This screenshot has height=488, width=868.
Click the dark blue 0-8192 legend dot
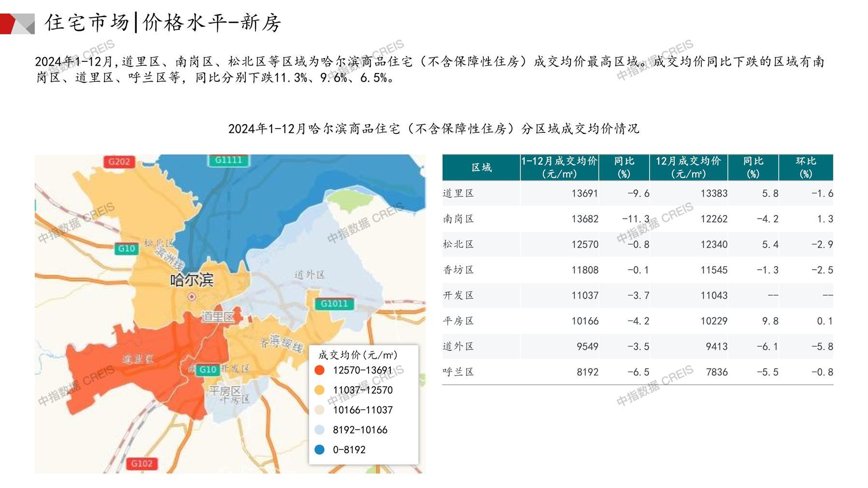click(x=319, y=449)
